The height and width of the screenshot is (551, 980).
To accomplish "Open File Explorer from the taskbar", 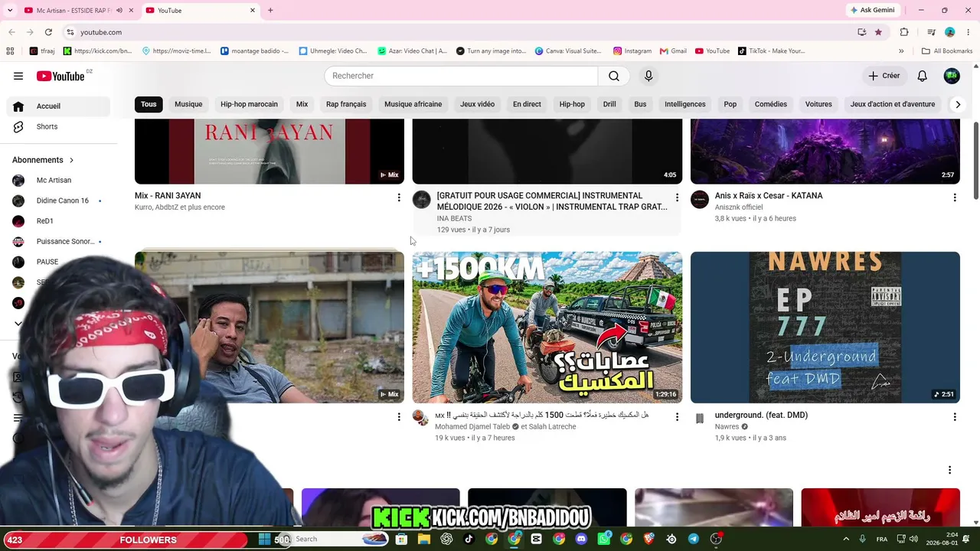I will [423, 539].
